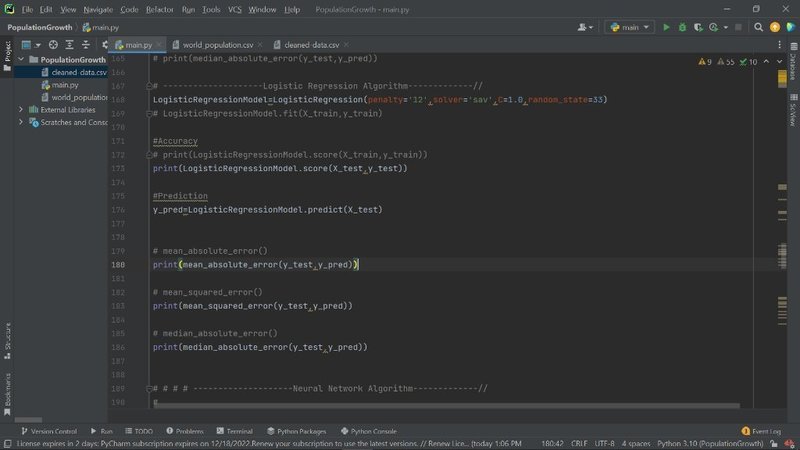This screenshot has height=450, width=800.
Task: Open the main run configuration dropdown
Action: coord(630,27)
